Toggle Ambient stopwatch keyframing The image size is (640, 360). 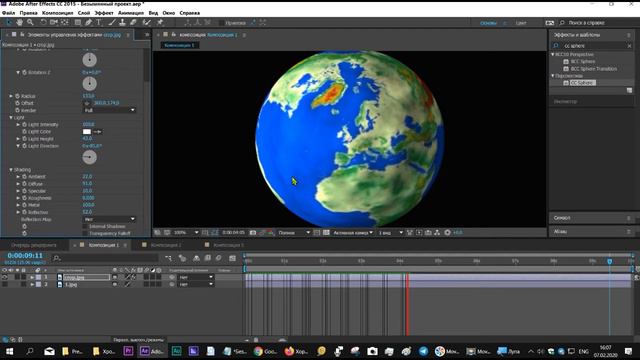24,177
